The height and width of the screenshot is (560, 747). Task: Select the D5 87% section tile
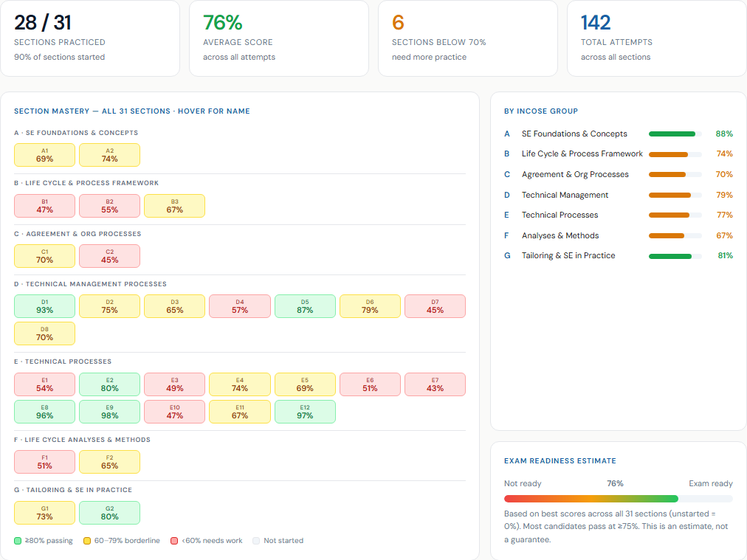coord(305,306)
